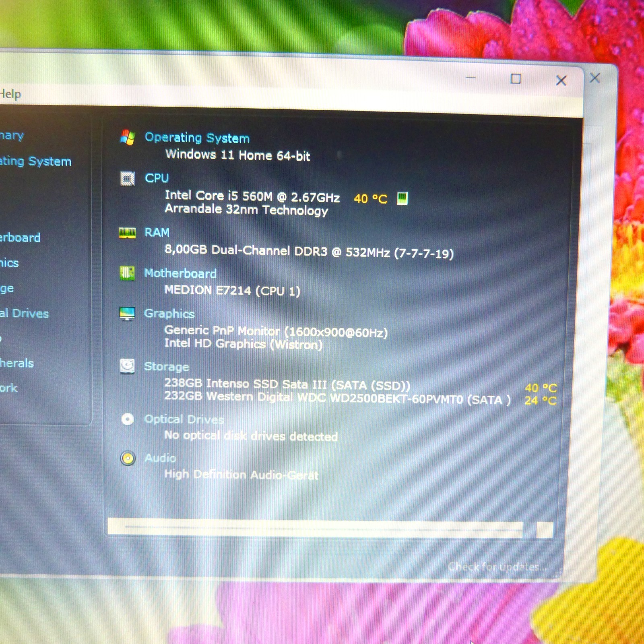This screenshot has height=644, width=644.
Task: Open the Motherboard section heading
Action: point(180,273)
